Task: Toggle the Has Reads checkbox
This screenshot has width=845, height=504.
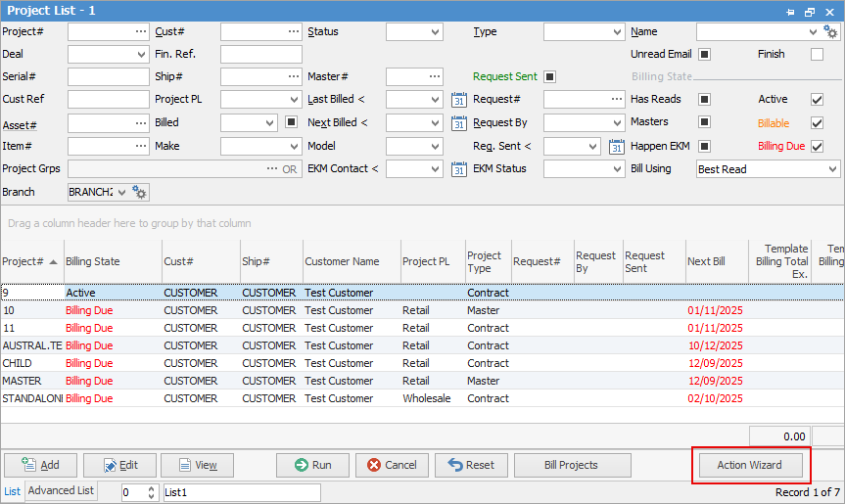Action: (704, 99)
